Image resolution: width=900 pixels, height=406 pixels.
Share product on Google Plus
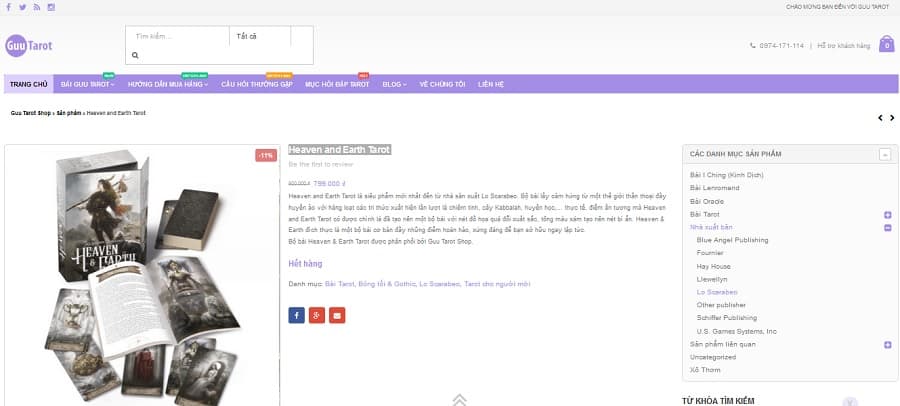tap(317, 315)
